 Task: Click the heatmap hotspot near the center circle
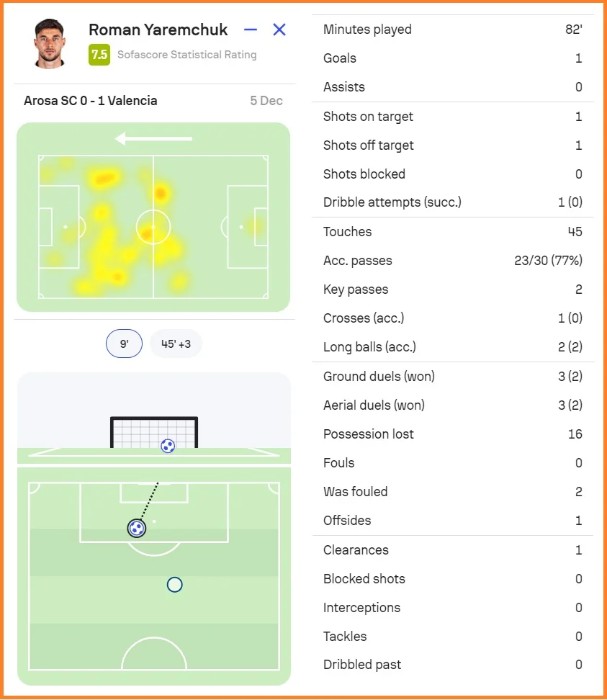[x=148, y=233]
